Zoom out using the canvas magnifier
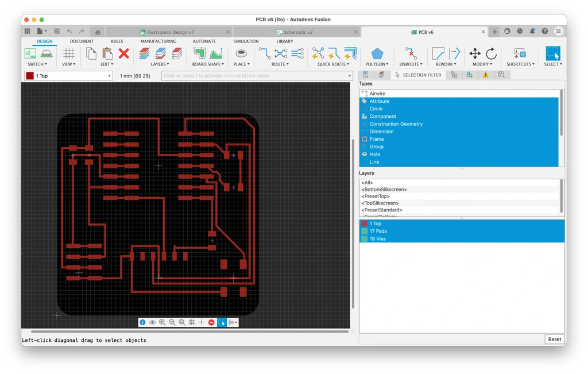Image resolution: width=588 pixels, height=374 pixels. click(172, 322)
